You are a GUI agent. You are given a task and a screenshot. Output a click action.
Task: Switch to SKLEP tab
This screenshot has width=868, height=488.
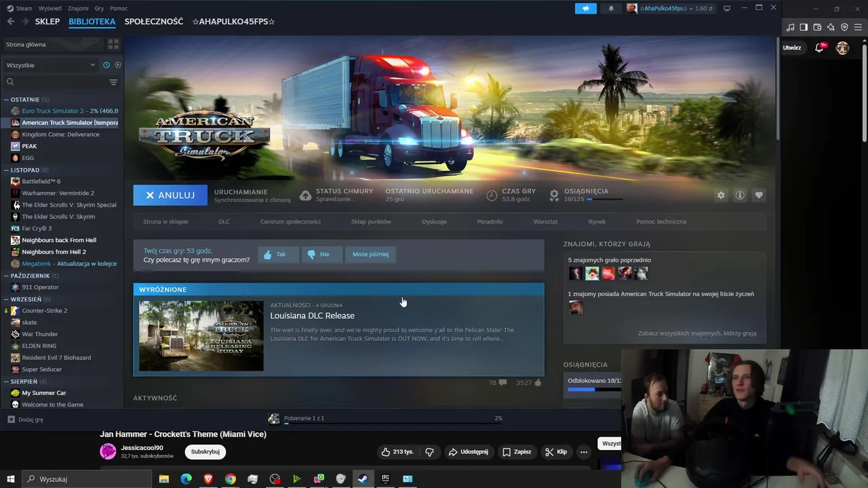(47, 22)
